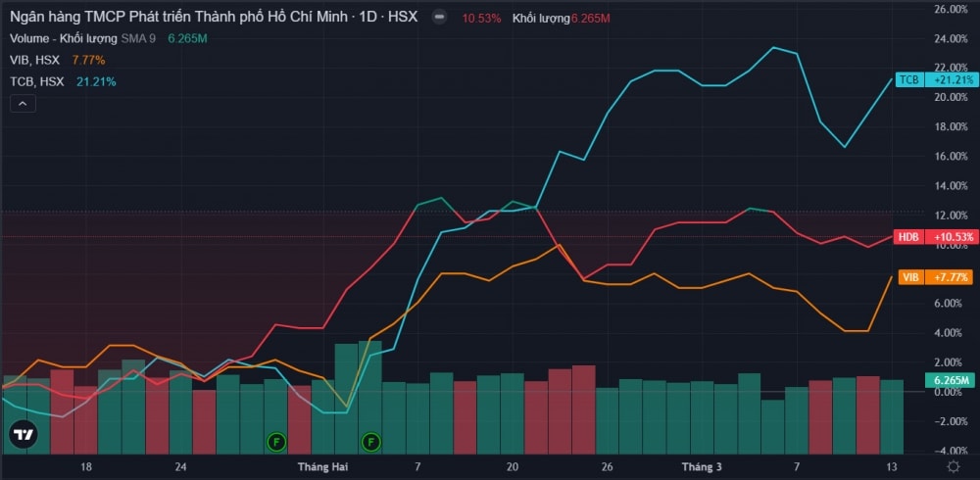Select the VIB +7.77% price label
The height and width of the screenshot is (480, 980).
(x=937, y=277)
